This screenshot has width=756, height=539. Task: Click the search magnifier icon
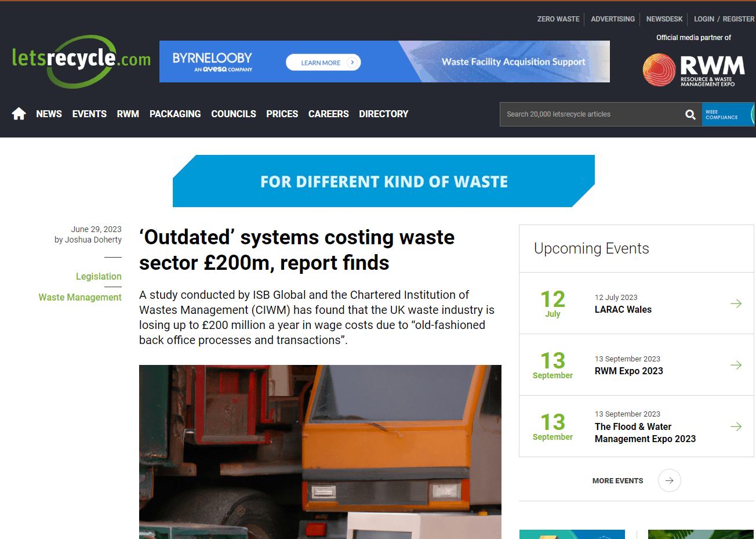tap(690, 114)
